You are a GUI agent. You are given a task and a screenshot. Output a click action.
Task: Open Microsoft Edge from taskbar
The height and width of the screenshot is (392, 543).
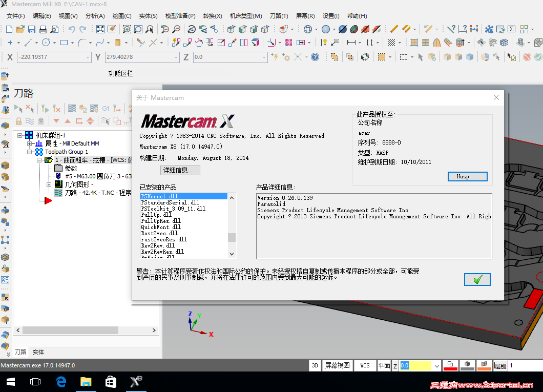coord(61,382)
